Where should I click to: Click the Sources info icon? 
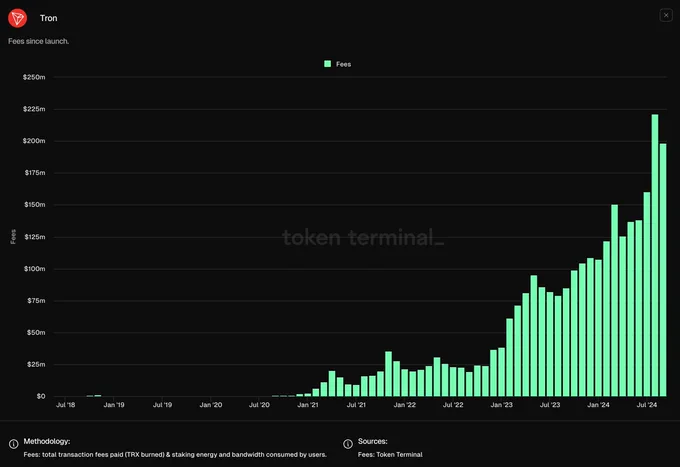[348, 444]
